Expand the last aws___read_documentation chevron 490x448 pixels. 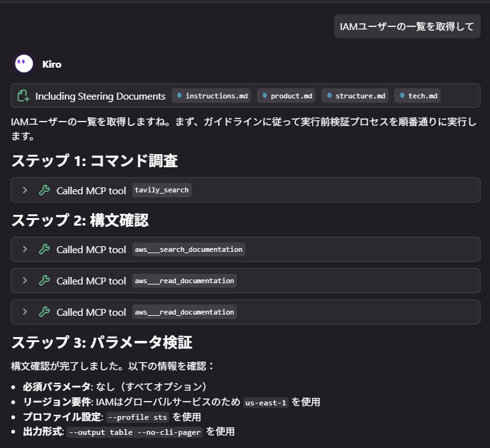25,312
